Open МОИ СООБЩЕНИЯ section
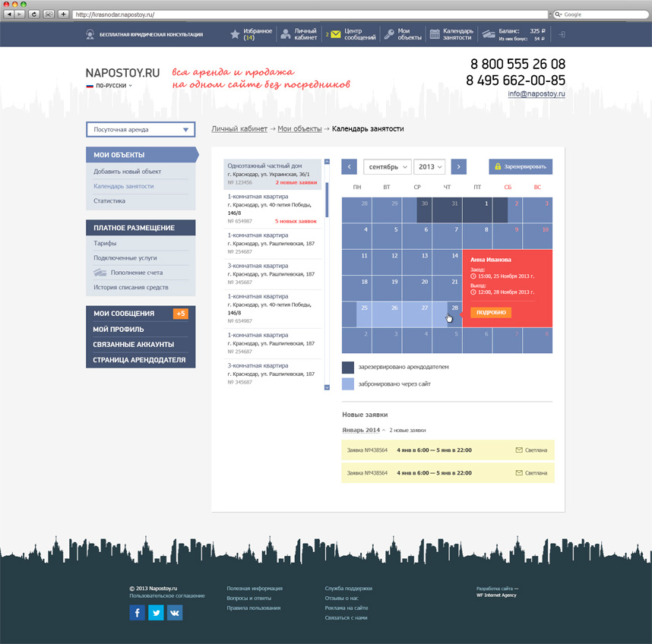 point(124,314)
